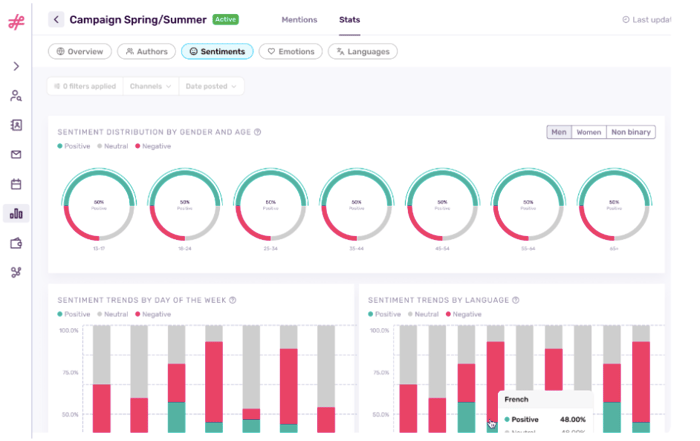Image resolution: width=700 pixels, height=441 pixels.
Task: Open the user search icon in the sidebar
Action: tap(16, 97)
